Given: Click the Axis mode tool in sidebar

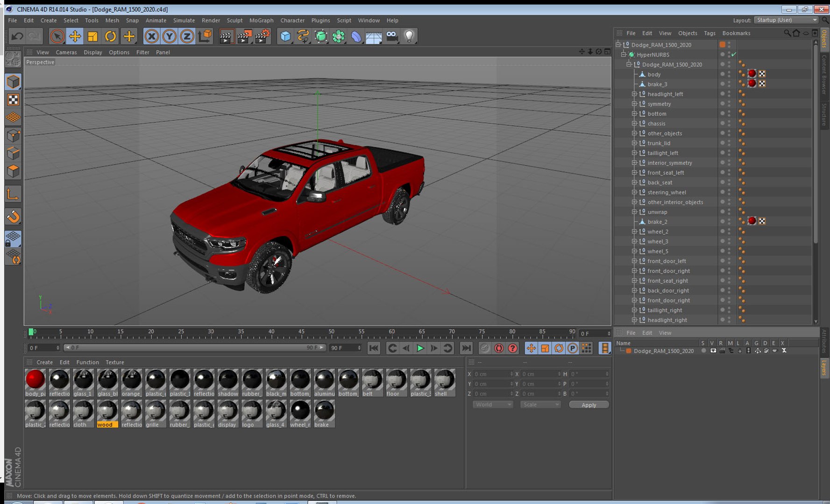Looking at the screenshot, I should (x=13, y=194).
